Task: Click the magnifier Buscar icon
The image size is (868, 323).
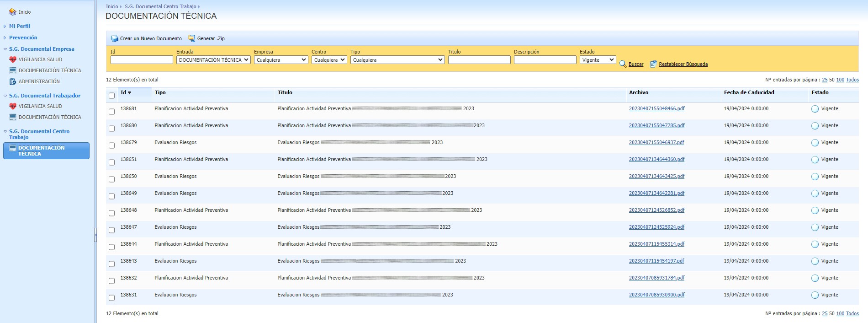Action: point(623,64)
